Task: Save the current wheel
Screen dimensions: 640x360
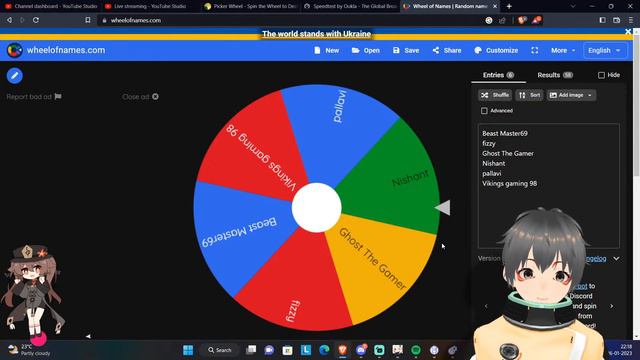Action: [406, 50]
